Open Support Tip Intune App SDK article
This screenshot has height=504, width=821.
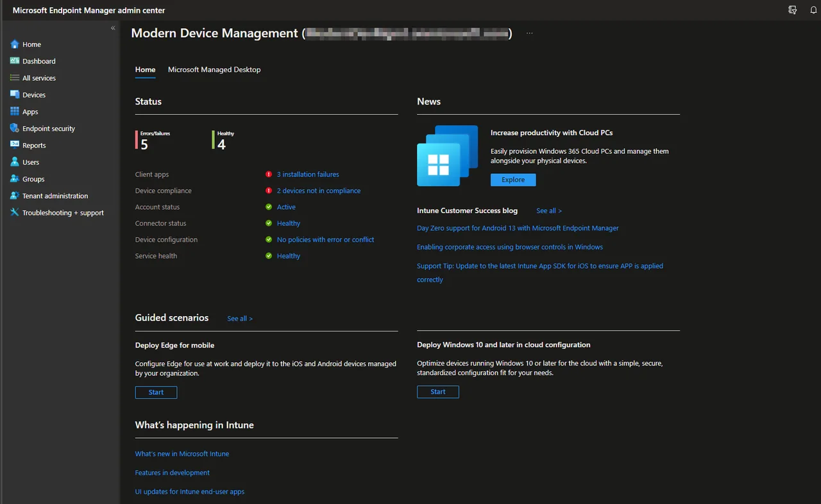(540, 273)
